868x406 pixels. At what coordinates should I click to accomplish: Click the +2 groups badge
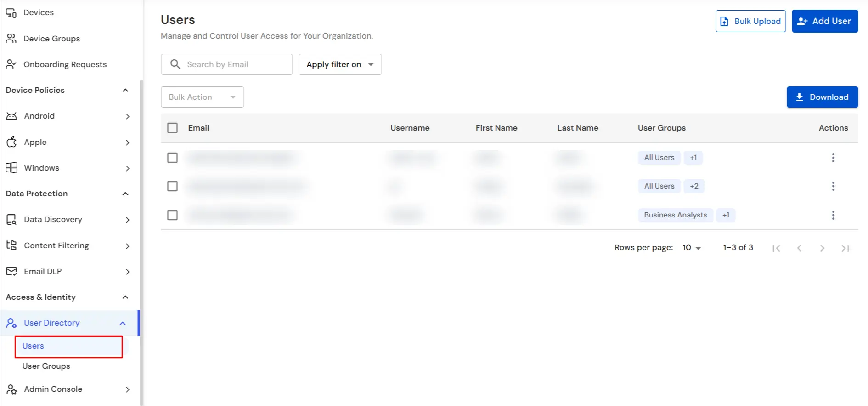click(694, 186)
